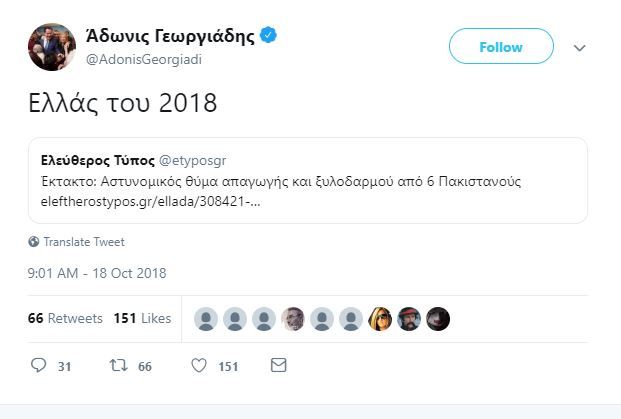Image resolution: width=621 pixels, height=419 pixels.
Task: Click the envelope direct message icon
Action: pyautogui.click(x=279, y=366)
